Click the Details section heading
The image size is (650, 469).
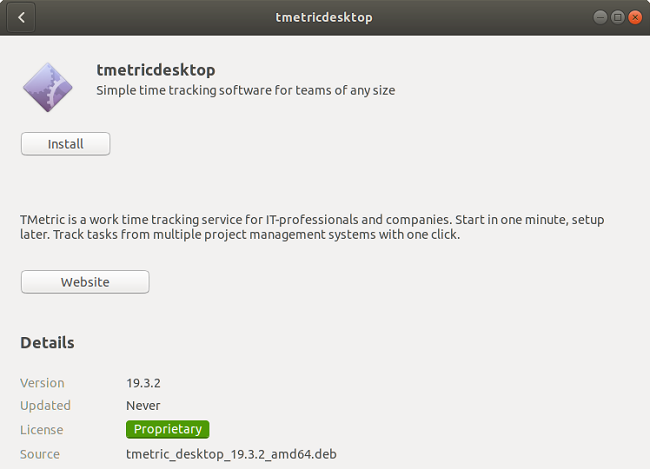click(x=47, y=343)
